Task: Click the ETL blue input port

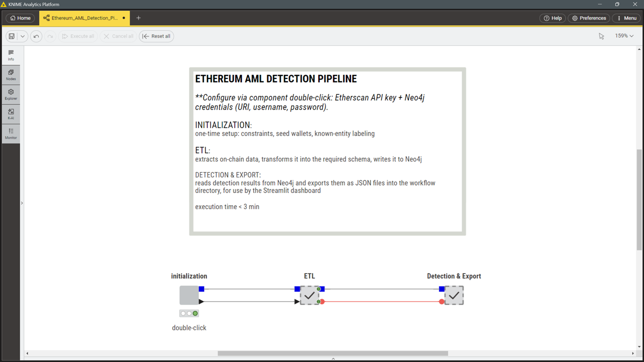Action: tap(297, 289)
